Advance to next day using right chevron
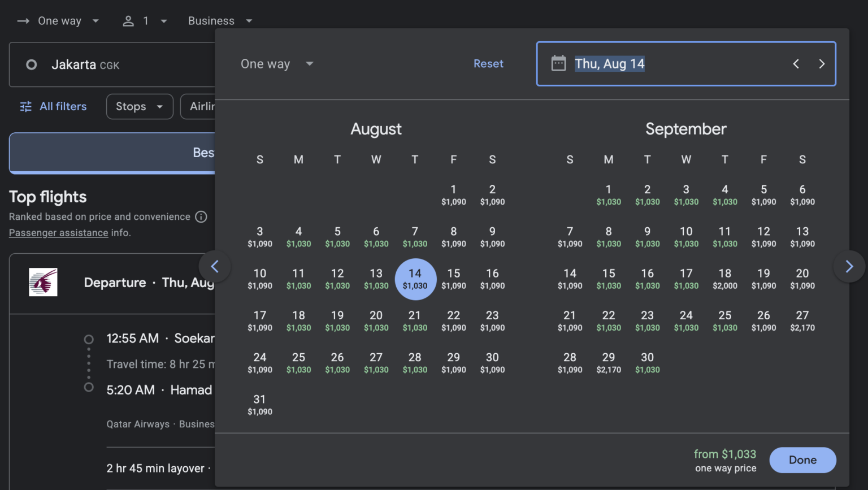Image resolution: width=868 pixels, height=490 pixels. tap(822, 64)
